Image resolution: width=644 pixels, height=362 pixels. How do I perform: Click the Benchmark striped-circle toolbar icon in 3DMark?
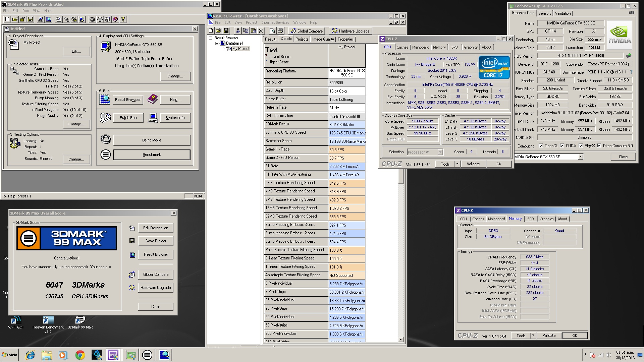point(100,19)
